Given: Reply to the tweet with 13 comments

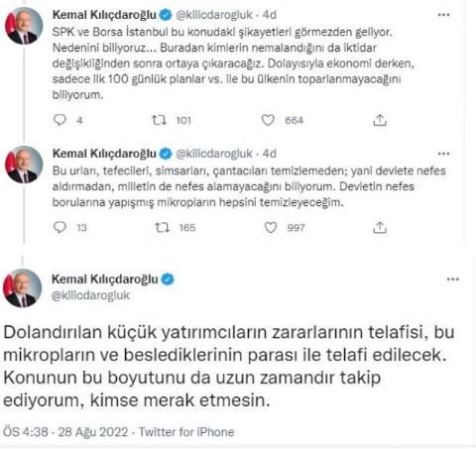Looking at the screenshot, I should [59, 227].
